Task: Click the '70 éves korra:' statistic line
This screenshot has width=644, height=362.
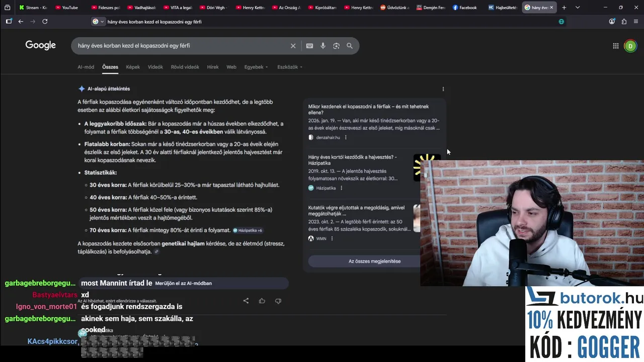Action: [x=160, y=230]
